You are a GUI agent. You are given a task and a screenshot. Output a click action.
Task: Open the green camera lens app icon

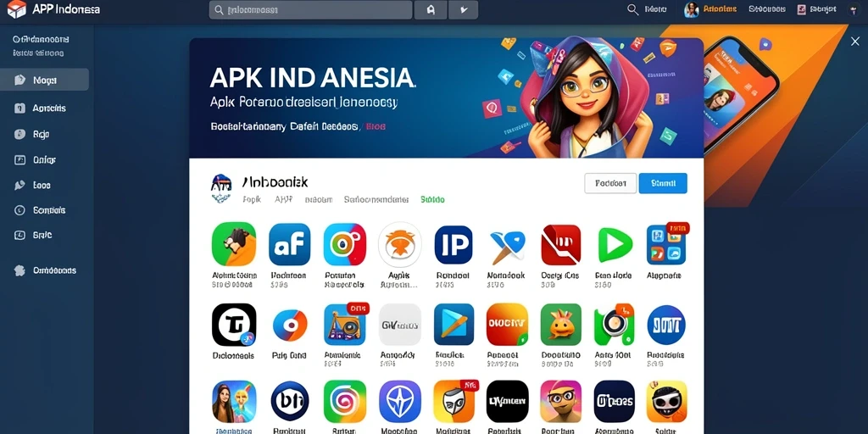coord(614,325)
